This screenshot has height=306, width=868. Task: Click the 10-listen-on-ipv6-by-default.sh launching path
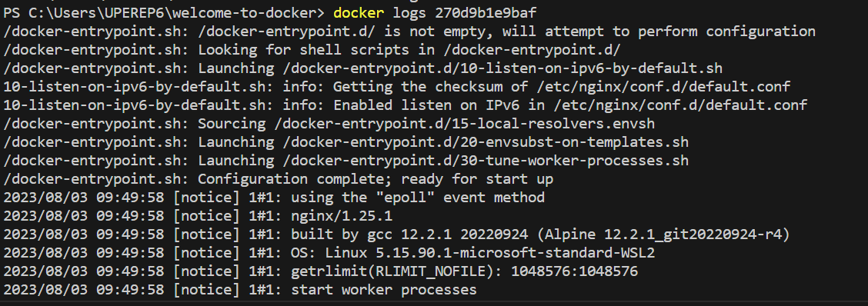502,68
